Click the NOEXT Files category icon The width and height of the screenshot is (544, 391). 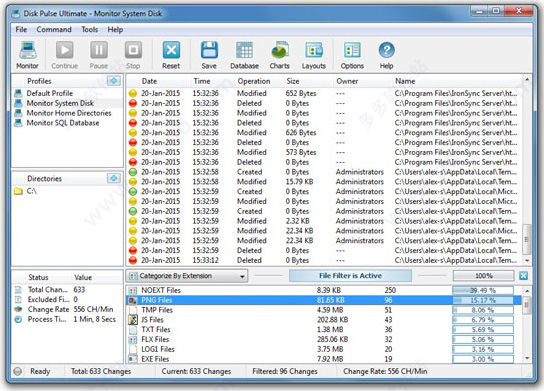pyautogui.click(x=133, y=290)
